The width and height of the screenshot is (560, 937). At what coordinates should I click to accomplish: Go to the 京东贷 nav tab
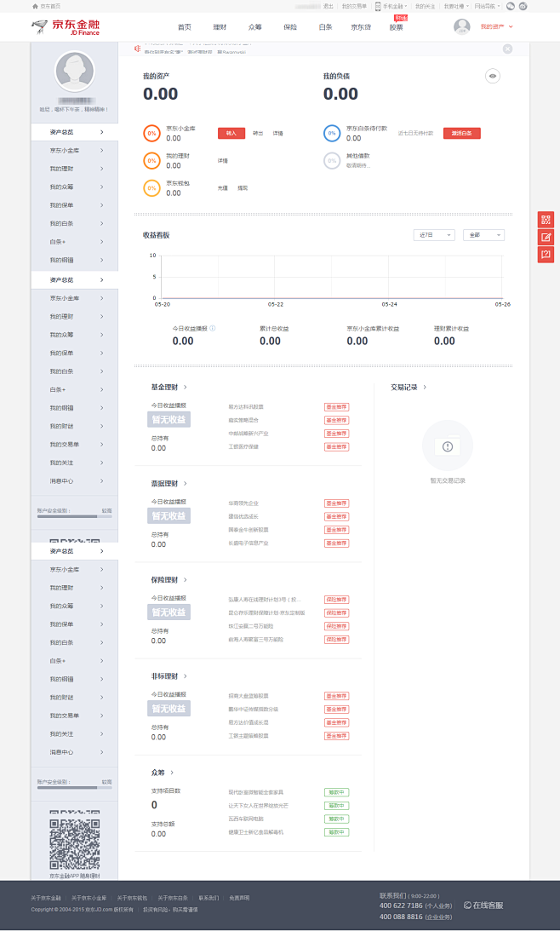point(361,27)
